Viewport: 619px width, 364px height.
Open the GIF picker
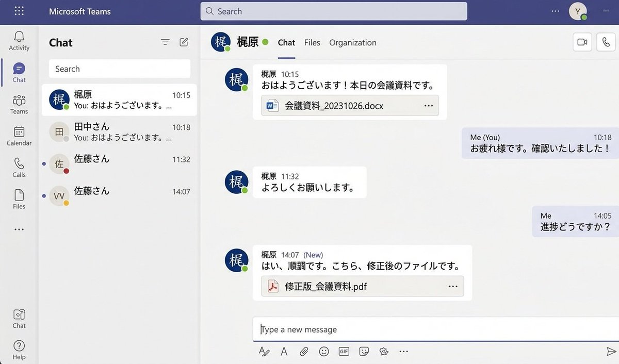[x=344, y=352]
